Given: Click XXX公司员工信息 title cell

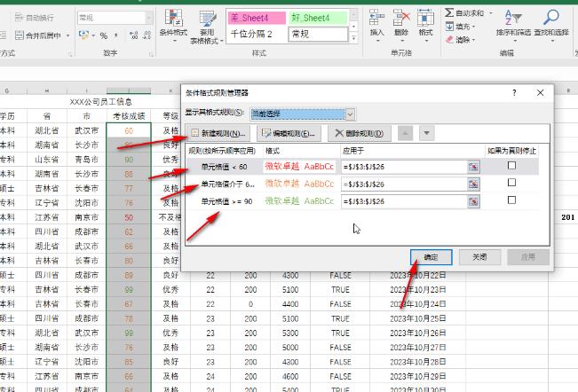Looking at the screenshot, I should click(x=100, y=102).
